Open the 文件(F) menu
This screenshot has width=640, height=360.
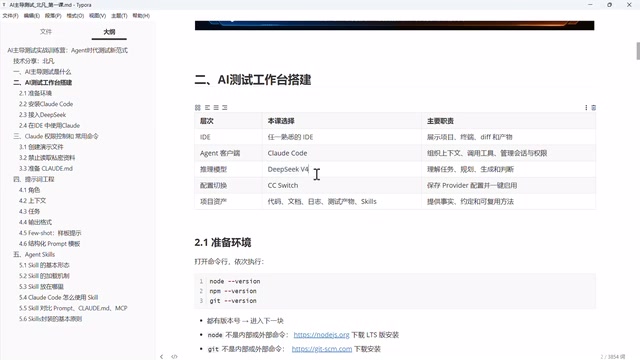[x=10, y=16]
